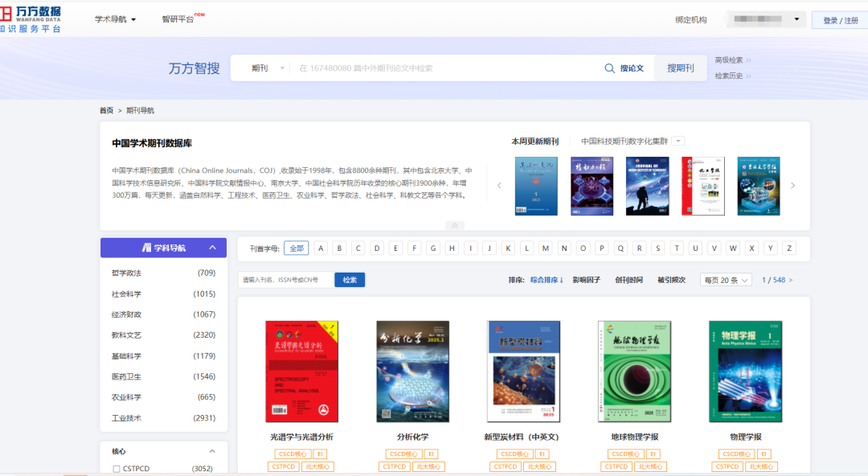Open the 每页 20 条 page size dropdown
The width and height of the screenshot is (868, 476).
click(726, 280)
